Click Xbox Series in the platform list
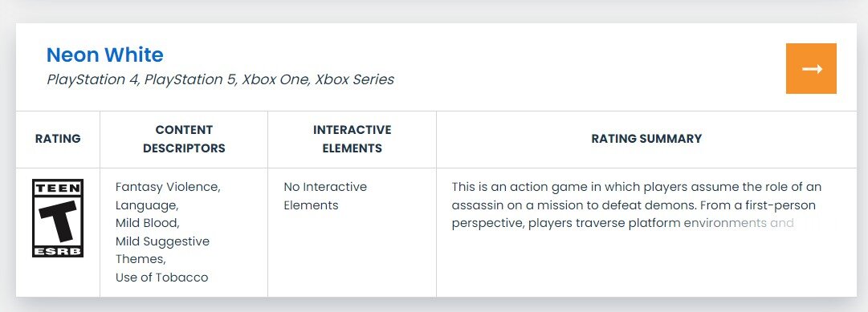 point(355,79)
